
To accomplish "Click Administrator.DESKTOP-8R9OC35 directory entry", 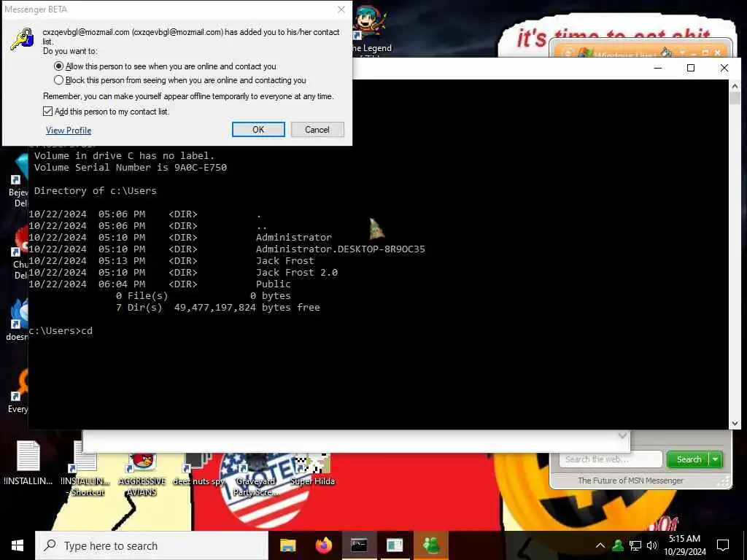I will pos(340,249).
